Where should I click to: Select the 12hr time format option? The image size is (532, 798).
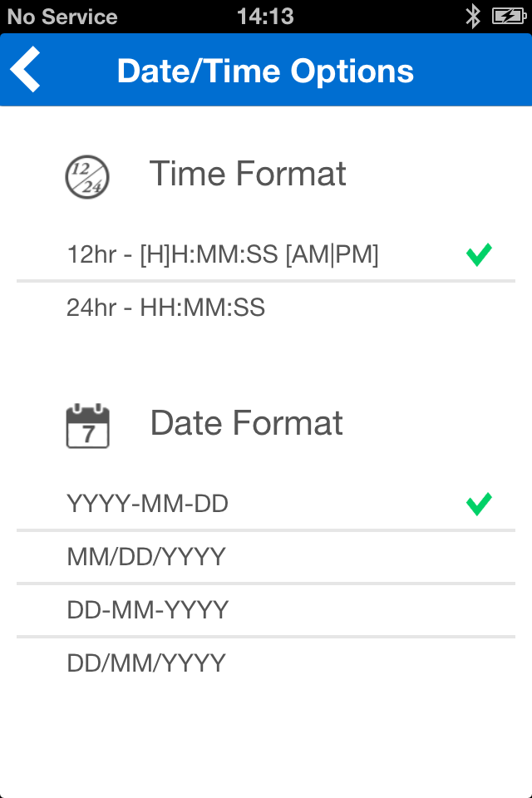tap(223, 255)
